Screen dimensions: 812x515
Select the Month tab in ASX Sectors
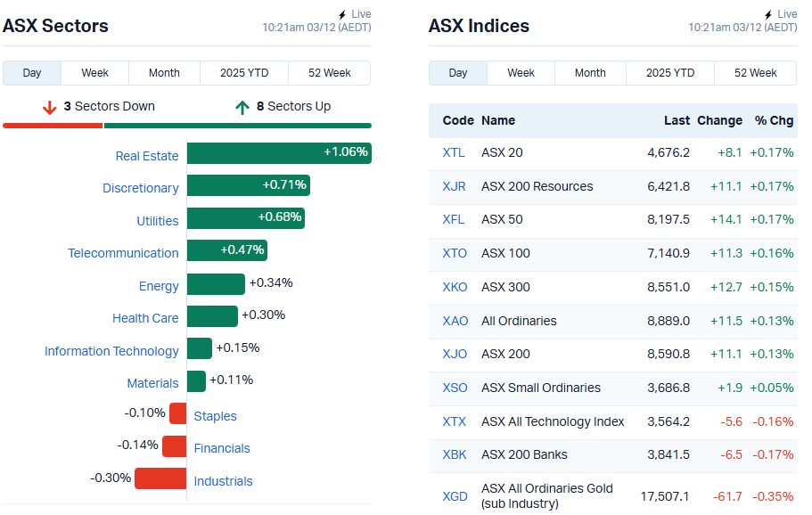[164, 73]
